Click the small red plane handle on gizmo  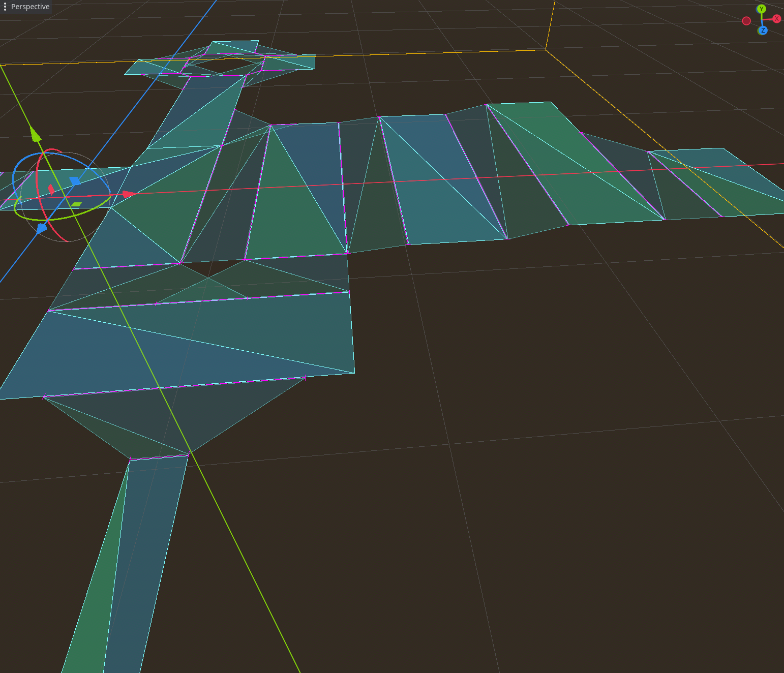(51, 189)
